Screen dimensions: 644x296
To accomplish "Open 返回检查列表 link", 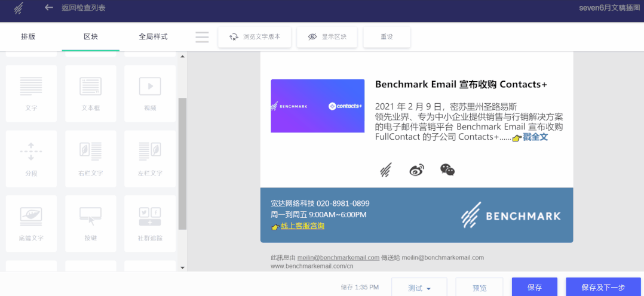I will click(84, 8).
